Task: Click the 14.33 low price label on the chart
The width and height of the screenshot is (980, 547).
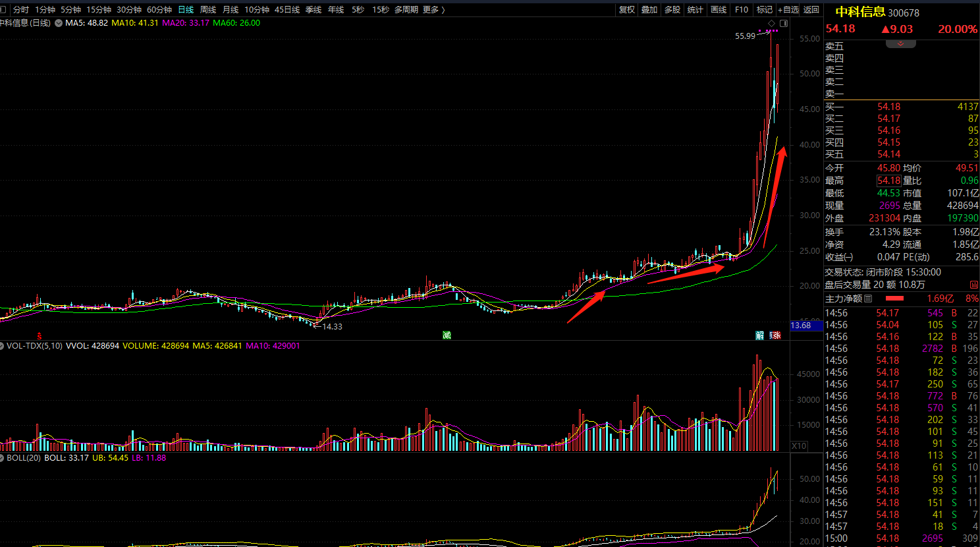Action: (x=332, y=326)
